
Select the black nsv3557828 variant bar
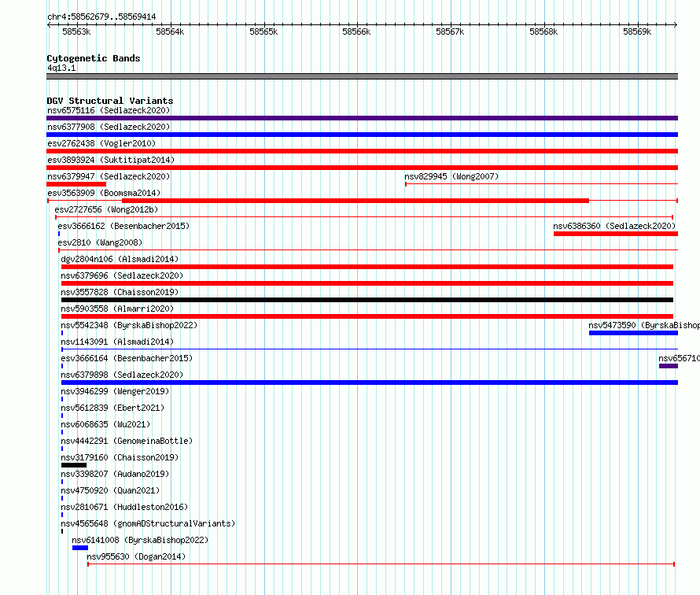click(367, 300)
